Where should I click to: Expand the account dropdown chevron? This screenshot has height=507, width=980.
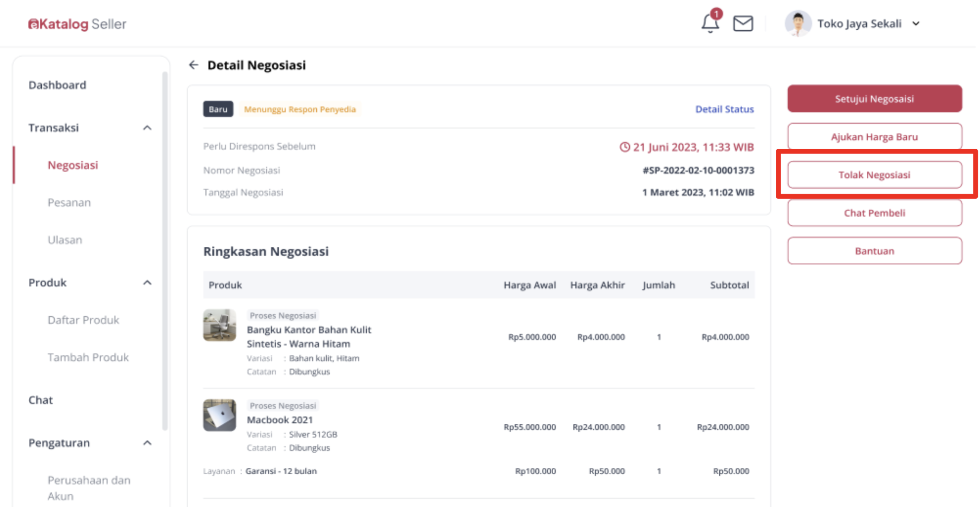916,24
